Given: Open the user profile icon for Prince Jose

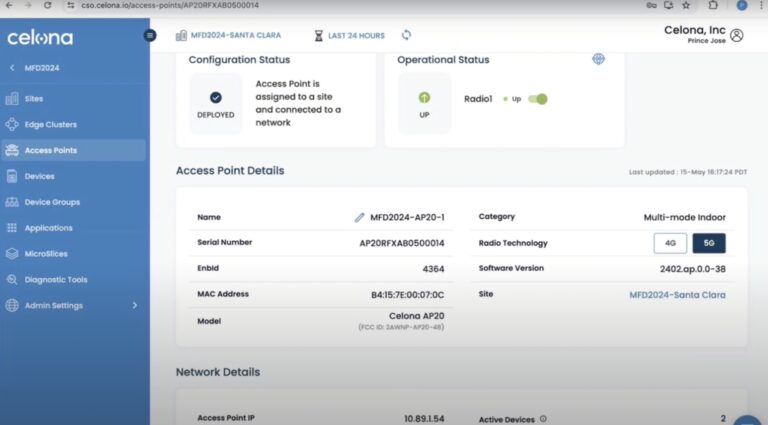Looking at the screenshot, I should 737,35.
